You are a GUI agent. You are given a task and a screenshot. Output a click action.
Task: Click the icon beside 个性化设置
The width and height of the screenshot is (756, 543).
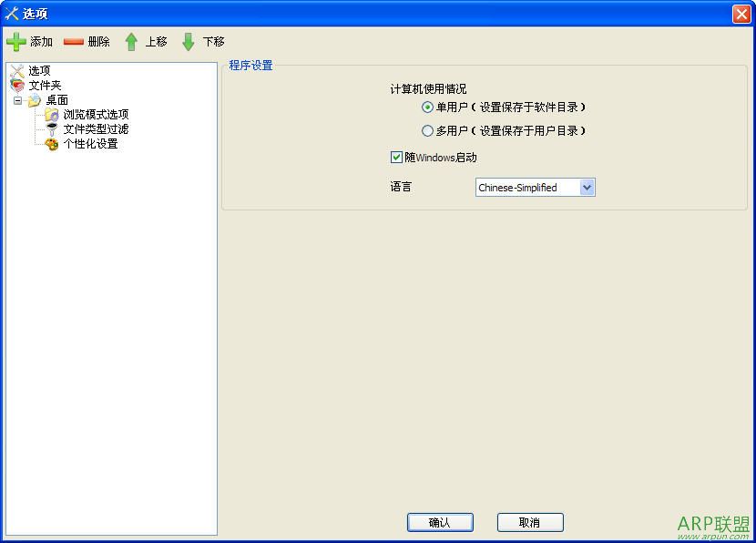[x=50, y=144]
